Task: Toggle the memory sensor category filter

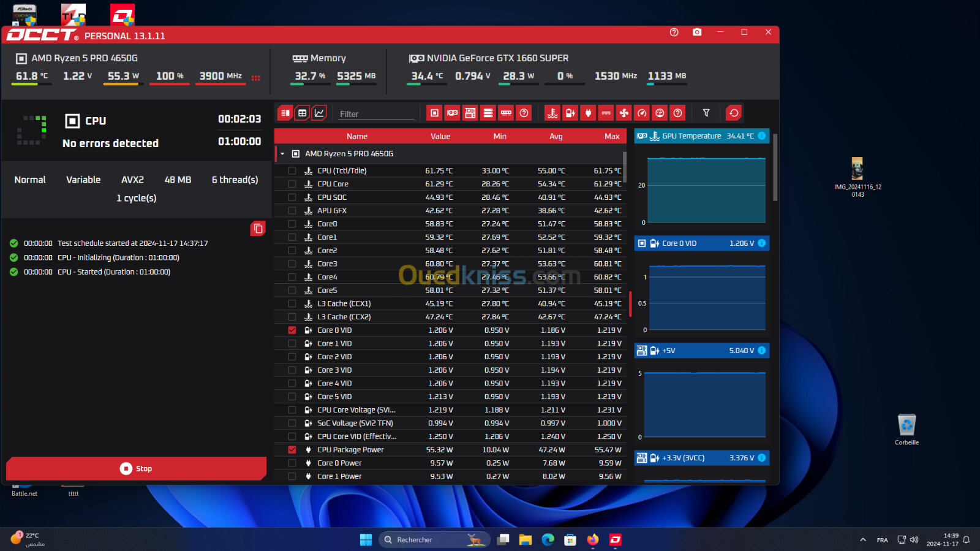Action: pyautogui.click(x=506, y=113)
